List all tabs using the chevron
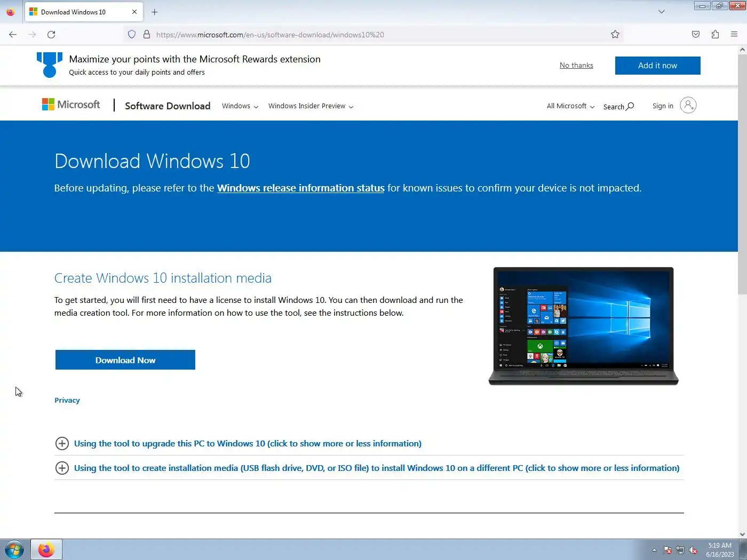This screenshot has height=560, width=747. tap(662, 12)
